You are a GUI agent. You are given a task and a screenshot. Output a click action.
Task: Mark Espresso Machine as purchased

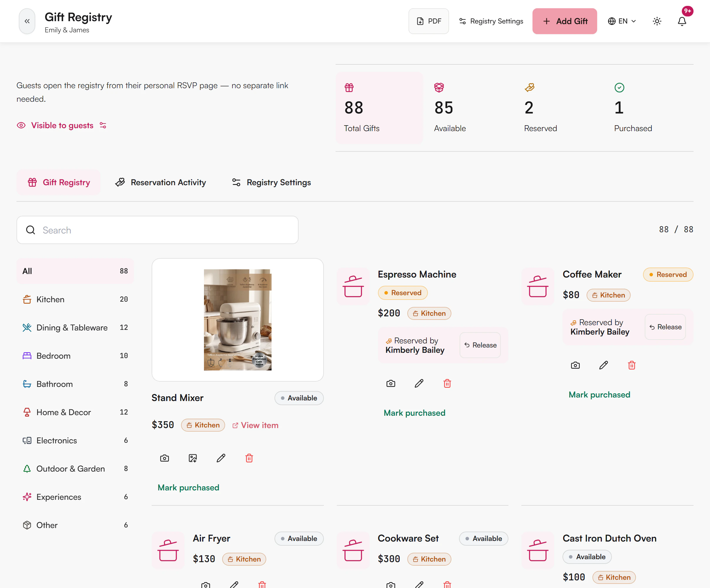click(x=414, y=413)
